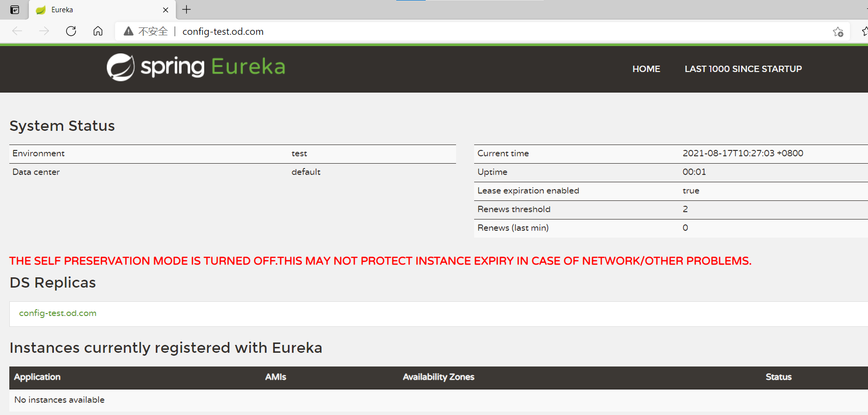Click the Spring Eureka logo

tap(196, 67)
